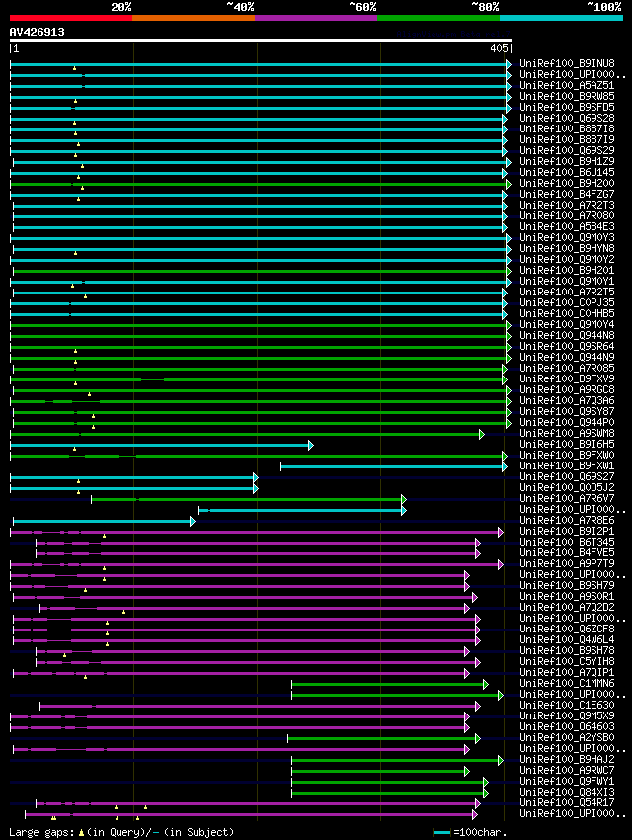Select the UniRef100_Q9M0Y4 label

567,325
